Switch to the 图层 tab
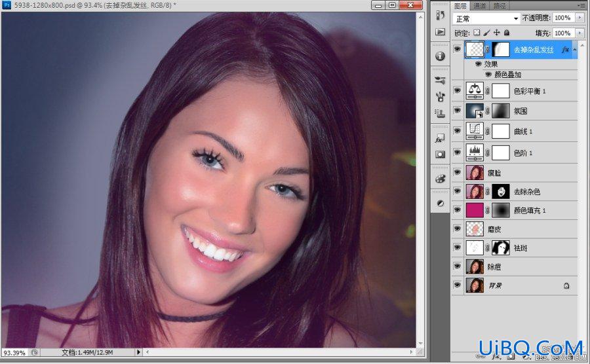Screen dimensions: 590x364 click(x=461, y=6)
